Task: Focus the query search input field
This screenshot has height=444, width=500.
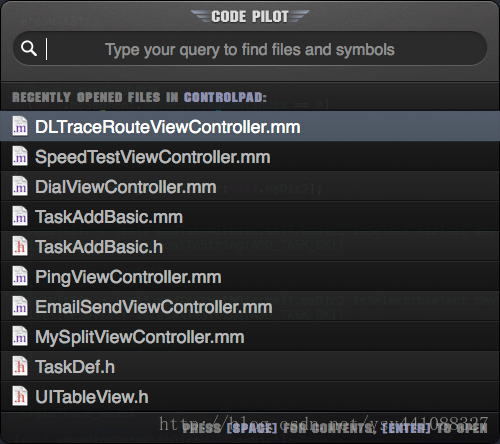Action: [250, 49]
